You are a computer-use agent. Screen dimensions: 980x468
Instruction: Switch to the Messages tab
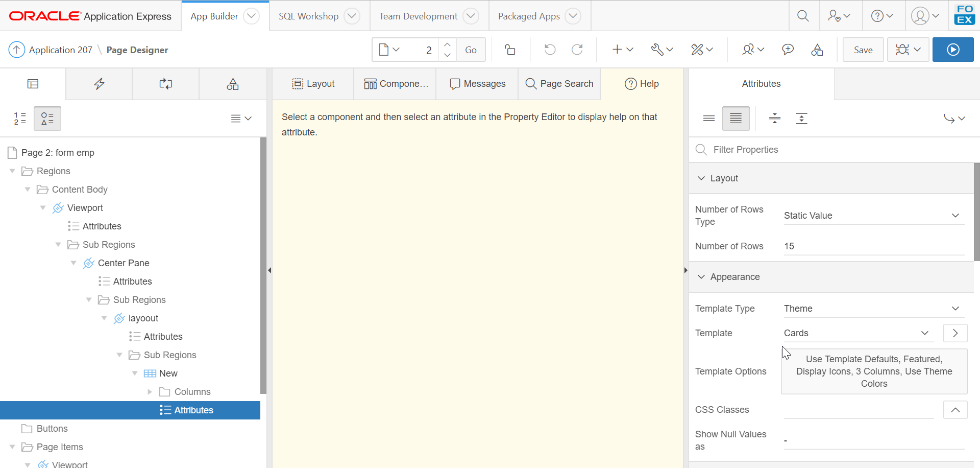click(476, 84)
